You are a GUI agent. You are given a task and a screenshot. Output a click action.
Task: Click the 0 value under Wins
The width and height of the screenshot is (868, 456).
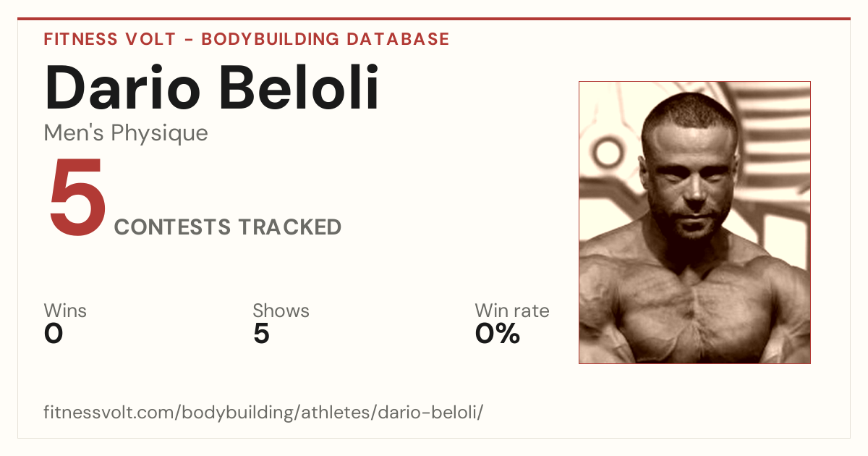pos(54,334)
